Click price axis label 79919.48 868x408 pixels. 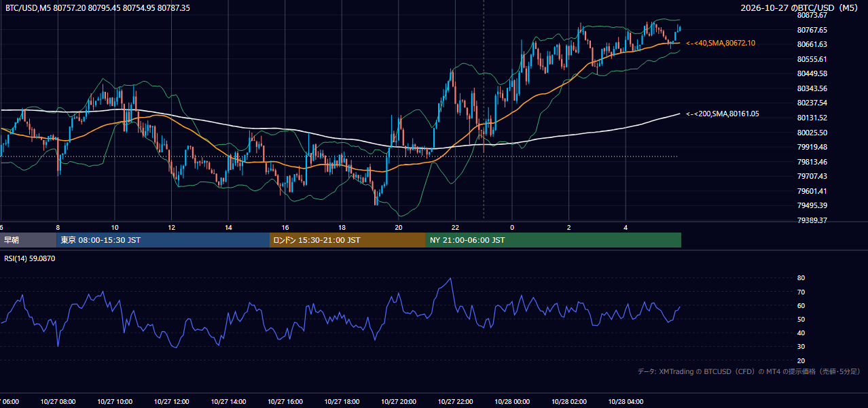(812, 147)
